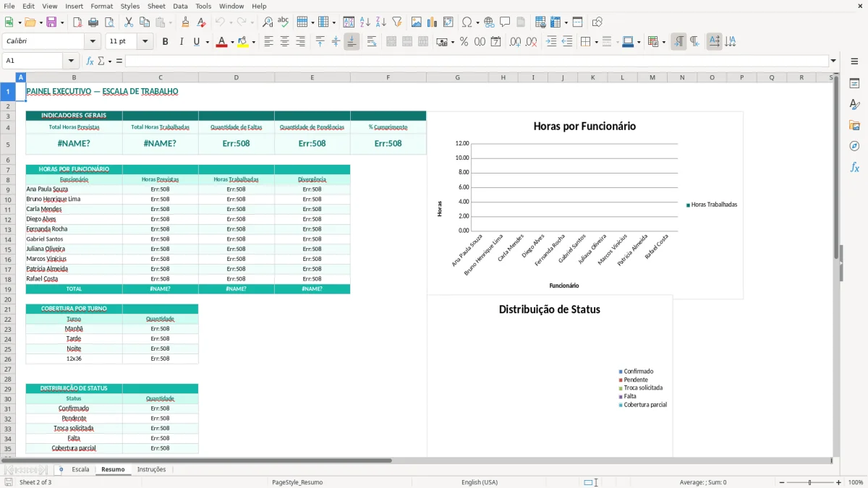
Task: Toggle Left-To-Right paragraph direction
Action: click(678, 42)
